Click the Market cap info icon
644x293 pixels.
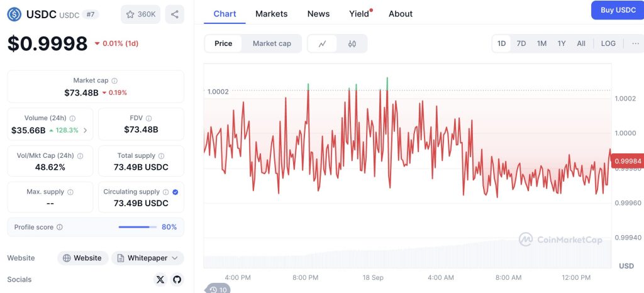(x=114, y=80)
